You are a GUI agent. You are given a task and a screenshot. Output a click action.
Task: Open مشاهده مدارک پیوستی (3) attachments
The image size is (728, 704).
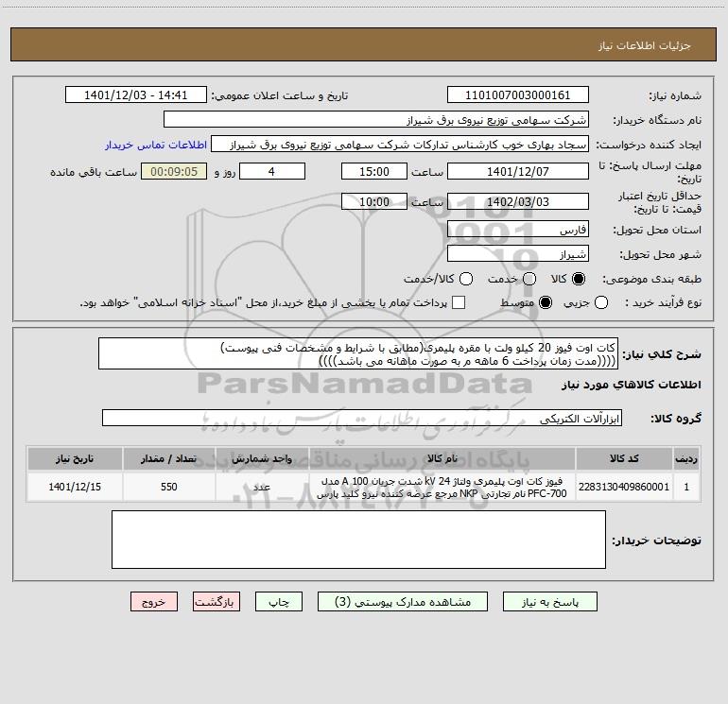(403, 602)
